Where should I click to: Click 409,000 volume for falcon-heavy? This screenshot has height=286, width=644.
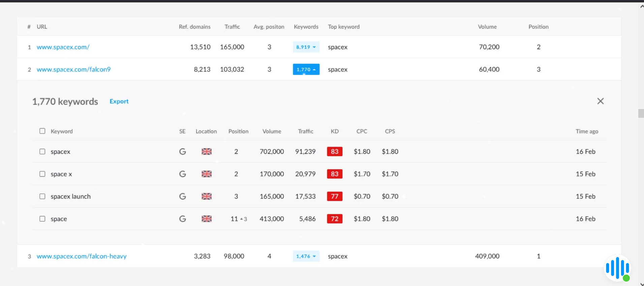click(x=487, y=256)
